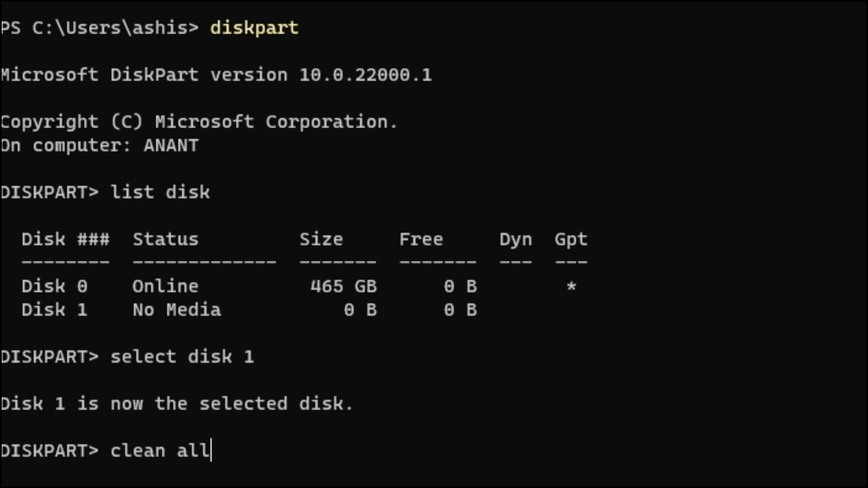Click the Dyn column header
Image resolution: width=868 pixels, height=488 pixels.
coord(516,240)
